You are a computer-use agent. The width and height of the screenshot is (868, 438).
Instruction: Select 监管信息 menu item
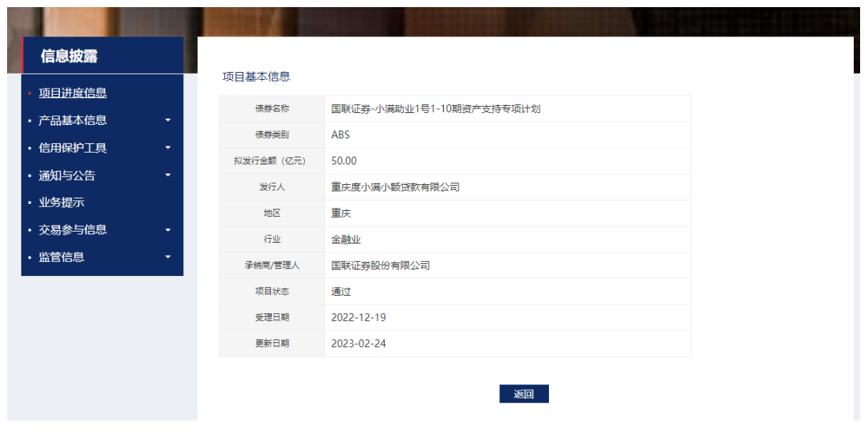point(62,257)
